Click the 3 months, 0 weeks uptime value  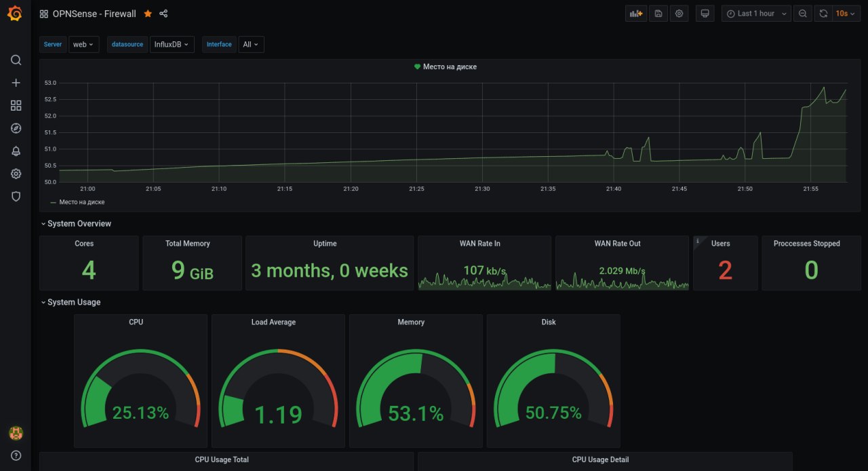click(x=330, y=271)
